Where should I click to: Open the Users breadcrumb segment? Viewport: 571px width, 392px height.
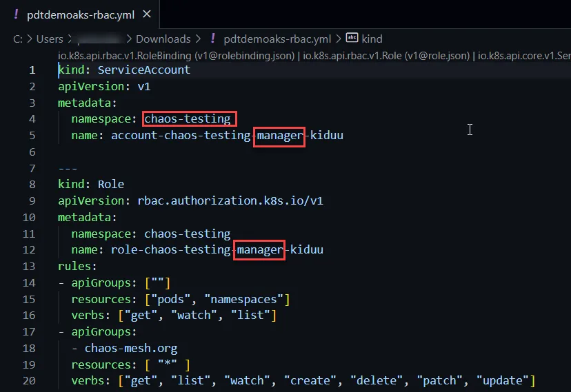tap(50, 39)
